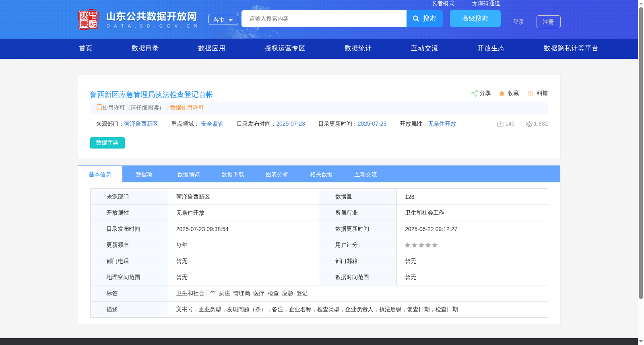Click the dataset title 鲁西新区应急管理局执法检查登记台帐
This screenshot has height=345, width=644.
[151, 95]
